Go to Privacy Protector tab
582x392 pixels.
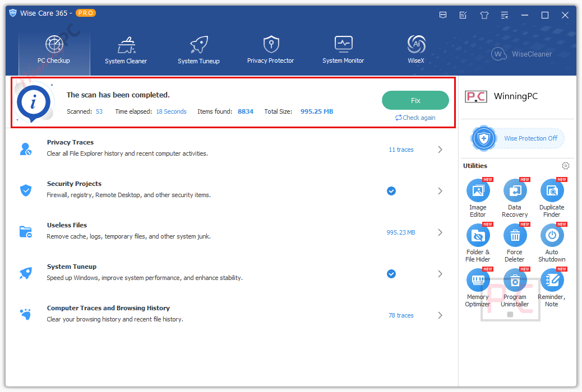(x=271, y=50)
